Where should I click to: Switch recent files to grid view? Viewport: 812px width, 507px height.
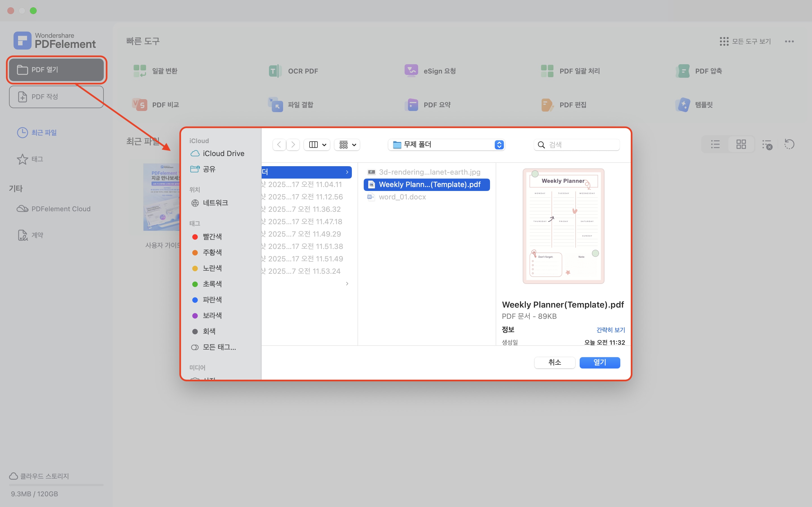741,144
